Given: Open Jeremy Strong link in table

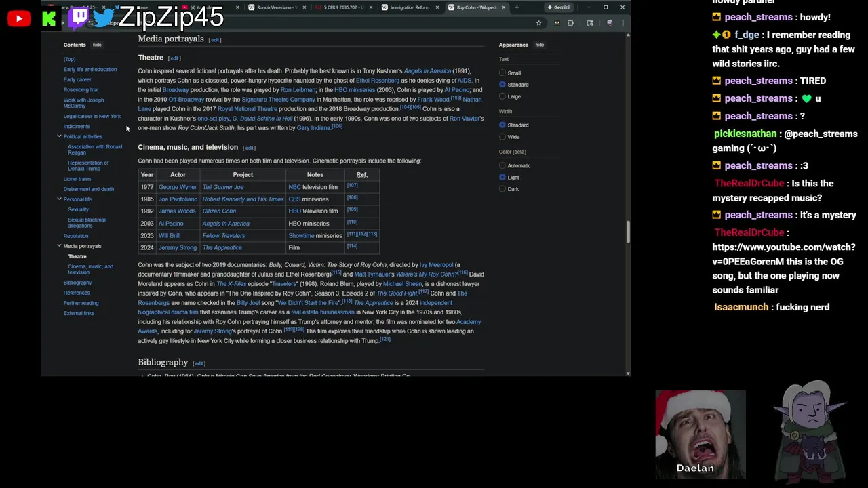Looking at the screenshot, I should click(x=178, y=248).
